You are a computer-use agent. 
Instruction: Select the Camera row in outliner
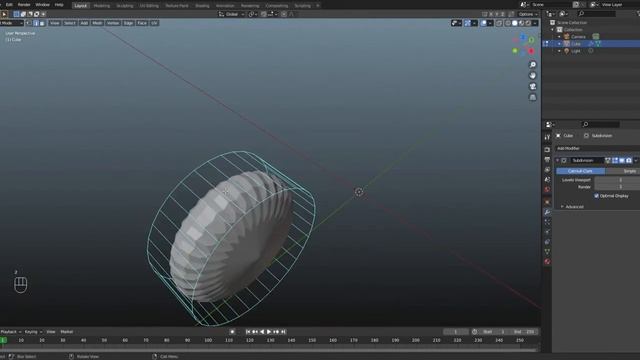592,37
